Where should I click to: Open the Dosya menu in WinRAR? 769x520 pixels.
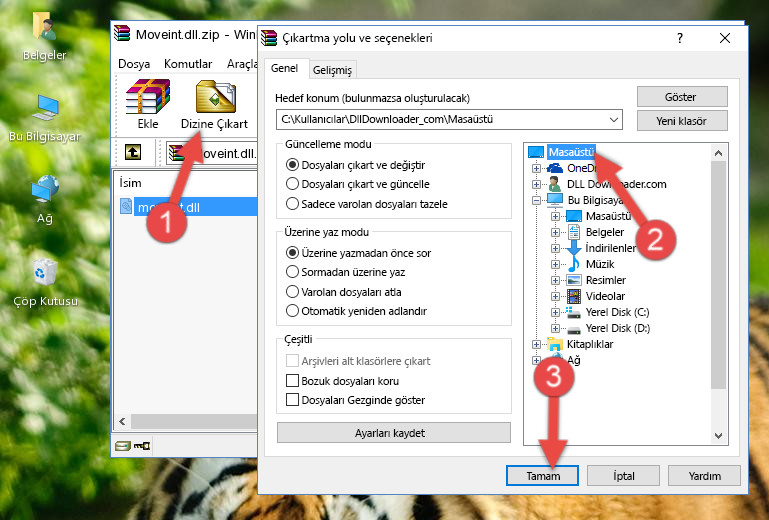coord(134,64)
